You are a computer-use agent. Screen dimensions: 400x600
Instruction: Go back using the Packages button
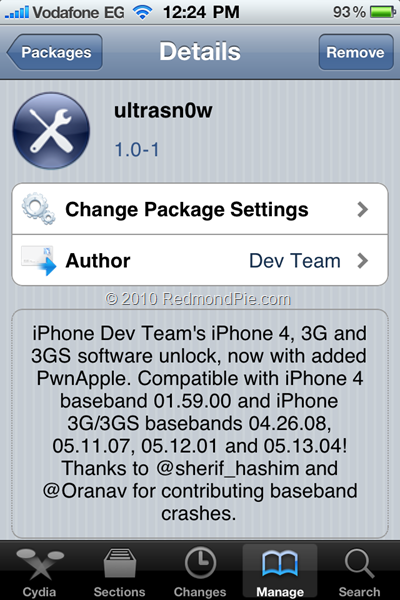[x=54, y=52]
